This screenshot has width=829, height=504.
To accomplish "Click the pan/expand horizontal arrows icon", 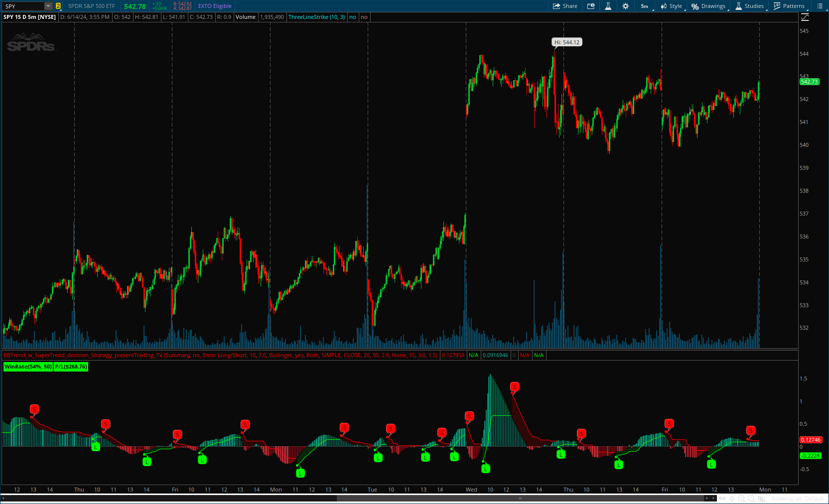I will point(722,499).
